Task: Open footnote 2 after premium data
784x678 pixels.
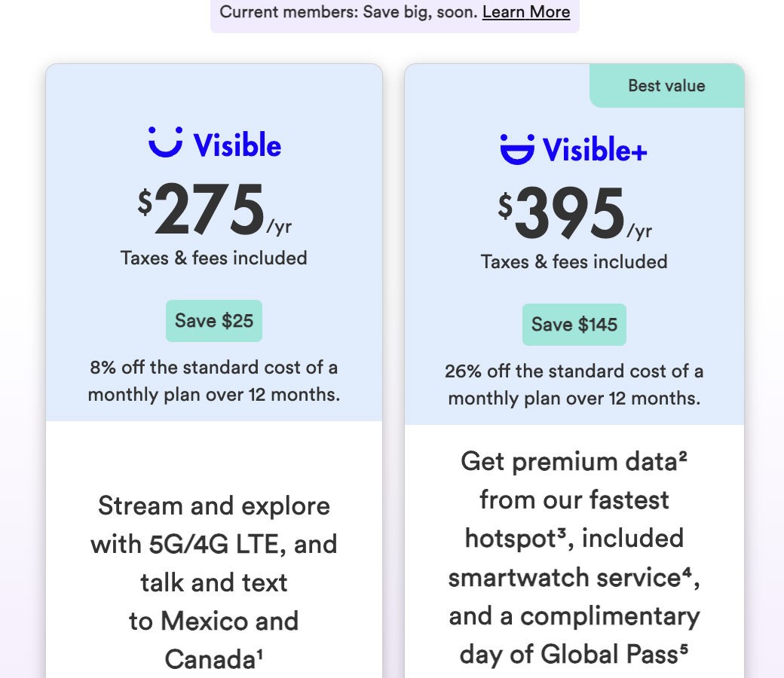Action: [682, 455]
